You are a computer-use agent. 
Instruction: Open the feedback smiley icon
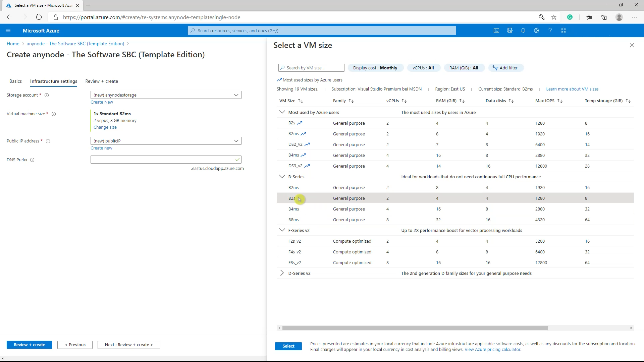coord(563,31)
